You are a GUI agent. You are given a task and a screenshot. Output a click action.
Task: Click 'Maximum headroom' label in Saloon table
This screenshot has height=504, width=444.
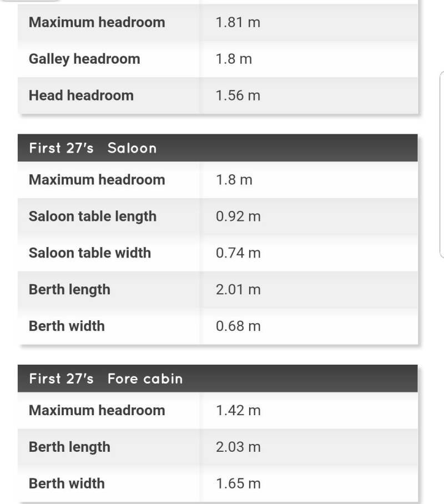coord(97,180)
